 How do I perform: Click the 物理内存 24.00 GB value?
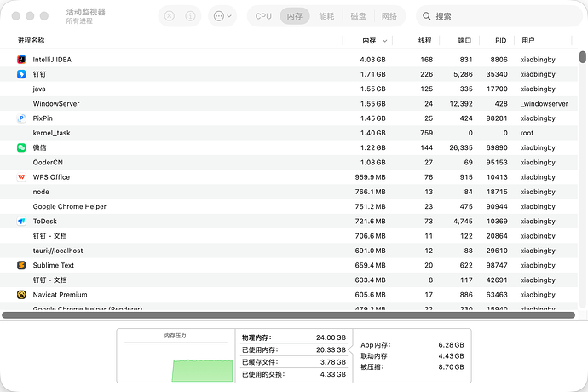click(x=331, y=337)
